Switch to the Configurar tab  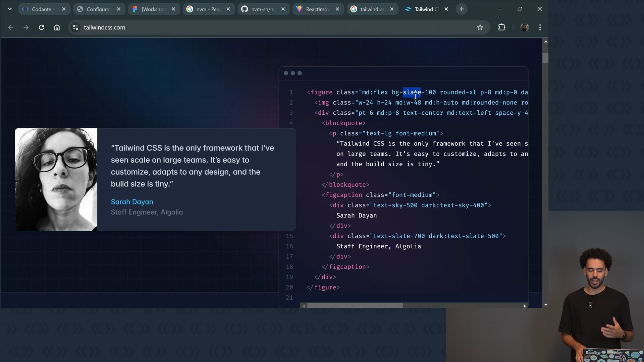[99, 9]
